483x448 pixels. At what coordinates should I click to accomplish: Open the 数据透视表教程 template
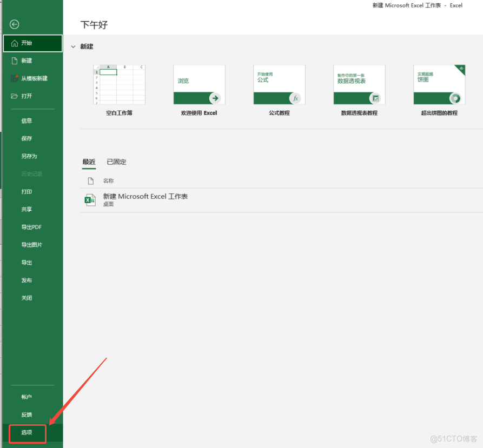359,85
